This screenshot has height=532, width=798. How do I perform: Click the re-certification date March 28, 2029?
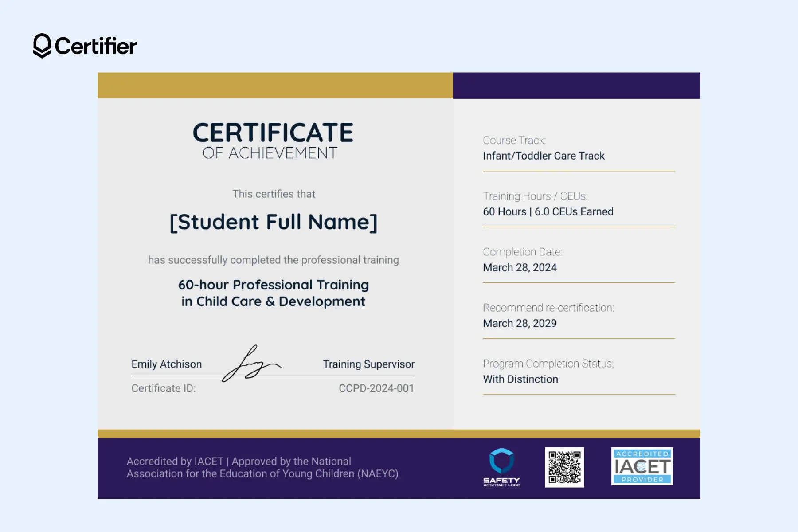[520, 323]
